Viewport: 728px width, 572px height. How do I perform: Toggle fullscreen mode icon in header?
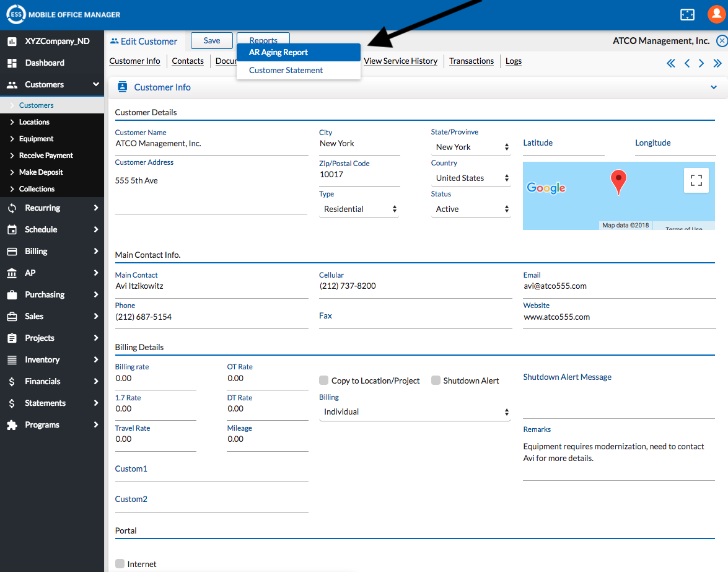point(687,14)
